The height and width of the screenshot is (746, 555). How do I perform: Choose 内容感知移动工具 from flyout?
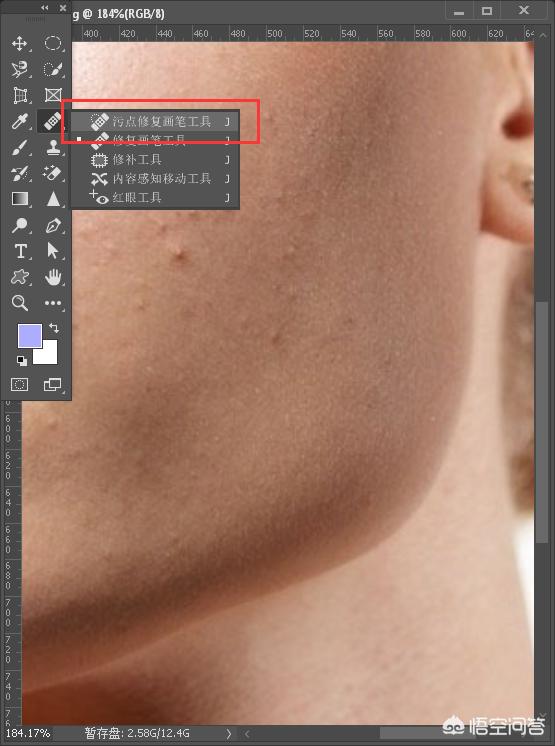coord(155,178)
